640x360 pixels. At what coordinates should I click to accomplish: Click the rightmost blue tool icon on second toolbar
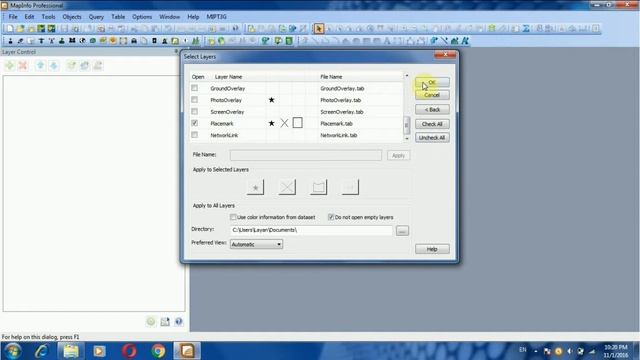click(x=465, y=41)
